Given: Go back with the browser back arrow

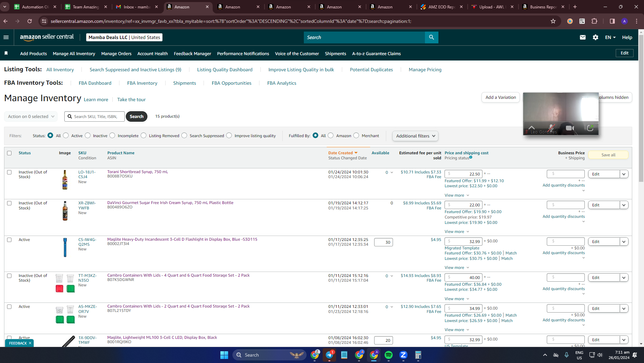Looking at the screenshot, I should click(x=5, y=21).
